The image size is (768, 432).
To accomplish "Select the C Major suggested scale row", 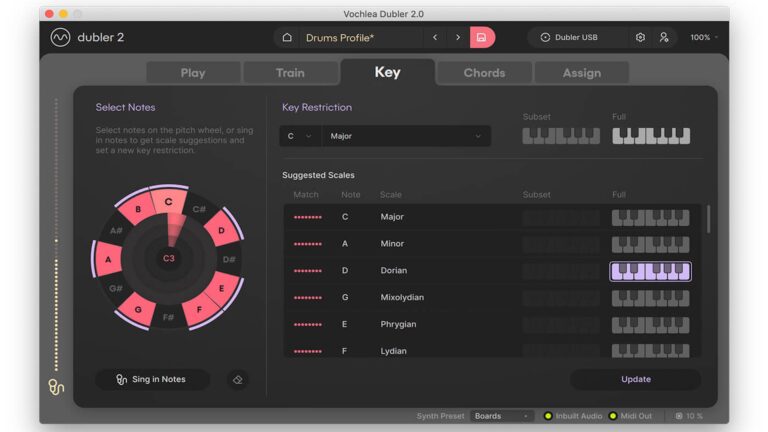I will pyautogui.click(x=492, y=217).
